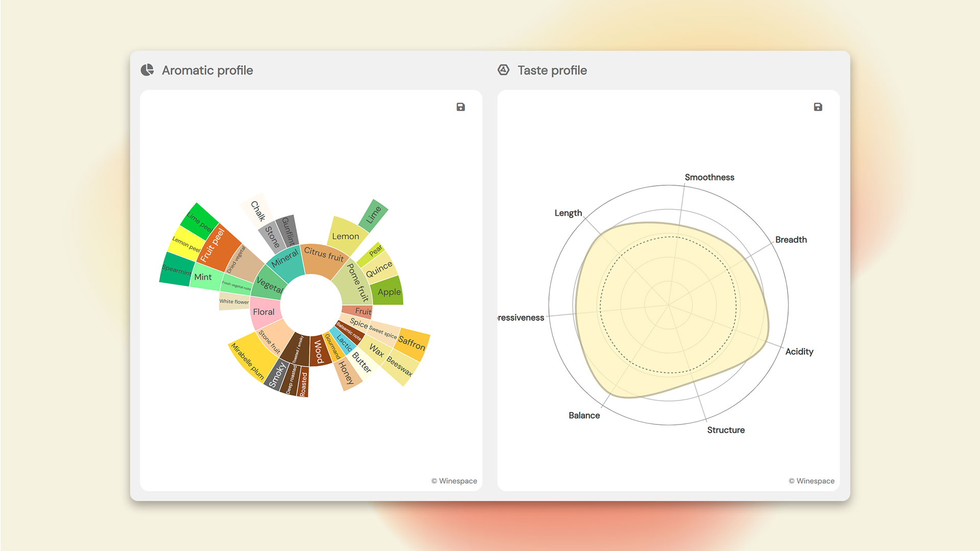Click the Chalk segment
The image size is (980, 551).
point(257,211)
